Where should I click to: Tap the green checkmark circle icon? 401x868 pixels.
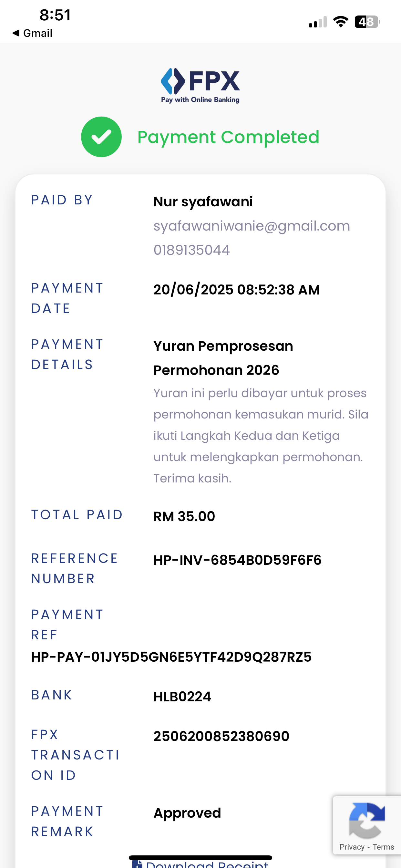(101, 137)
